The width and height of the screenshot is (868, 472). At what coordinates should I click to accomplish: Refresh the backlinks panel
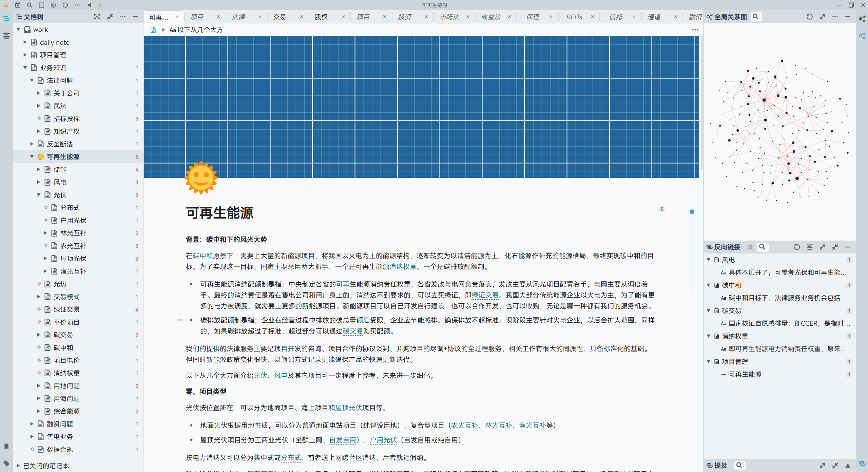tap(797, 247)
